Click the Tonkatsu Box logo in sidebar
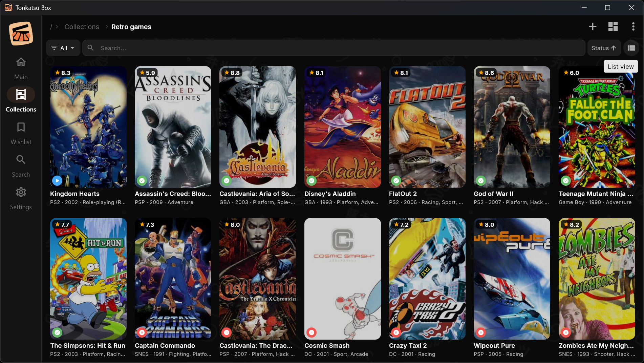 21,34
